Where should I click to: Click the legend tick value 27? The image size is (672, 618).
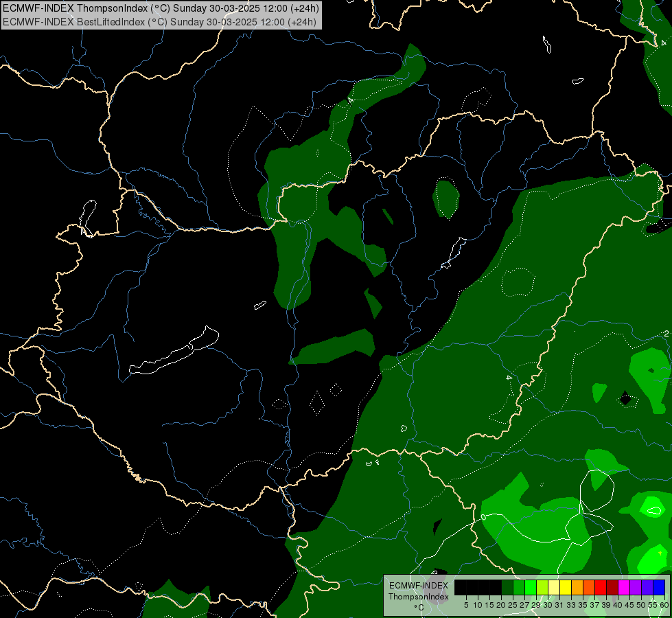524,605
